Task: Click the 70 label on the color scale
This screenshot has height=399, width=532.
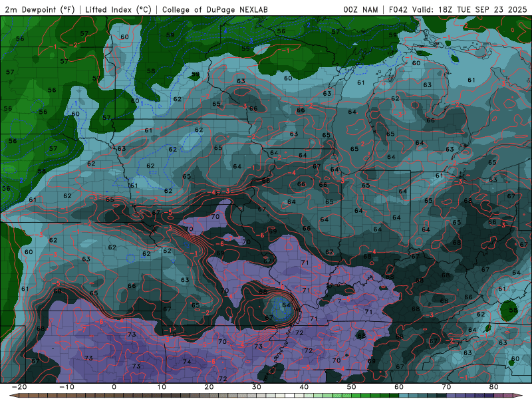Action: [446, 387]
